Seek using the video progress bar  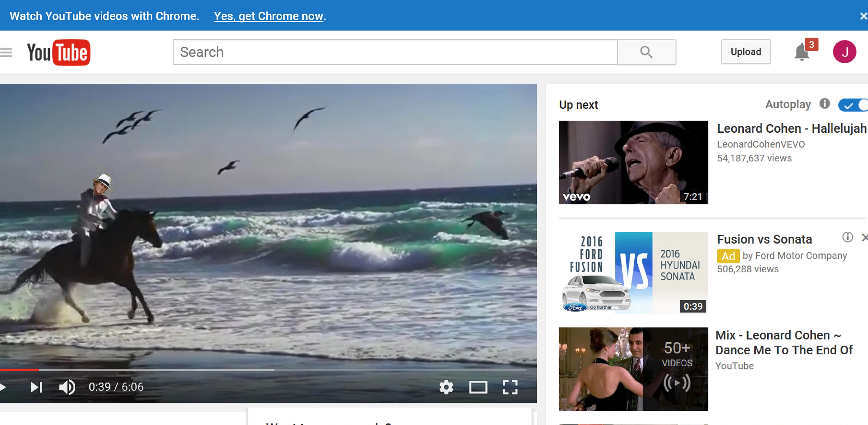[263, 370]
